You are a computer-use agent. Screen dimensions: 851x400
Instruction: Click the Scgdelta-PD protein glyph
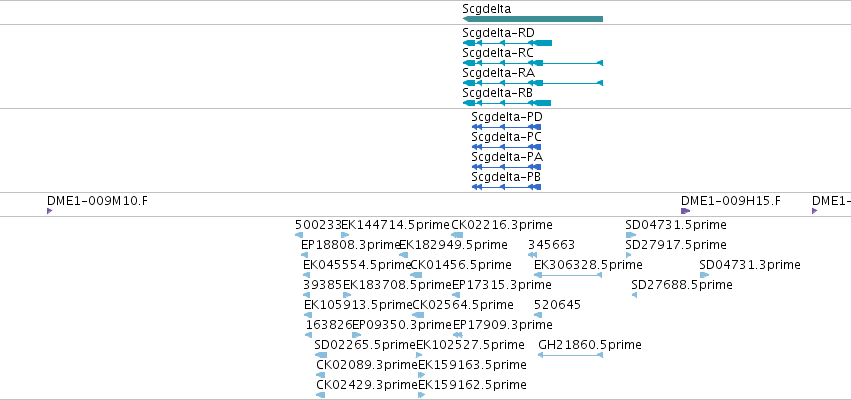506,127
